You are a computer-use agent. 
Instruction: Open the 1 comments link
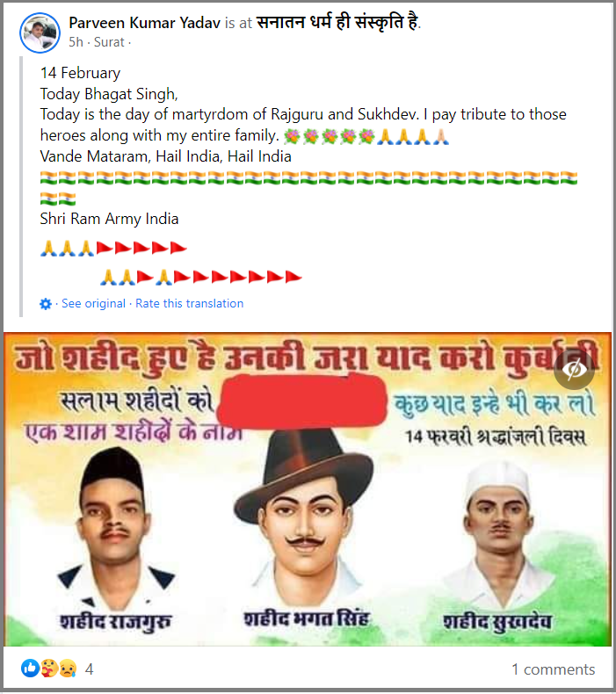click(x=553, y=669)
